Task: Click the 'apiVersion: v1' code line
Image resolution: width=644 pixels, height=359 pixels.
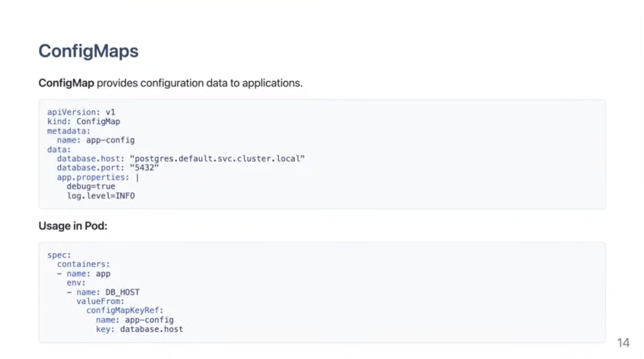Action: (81, 112)
